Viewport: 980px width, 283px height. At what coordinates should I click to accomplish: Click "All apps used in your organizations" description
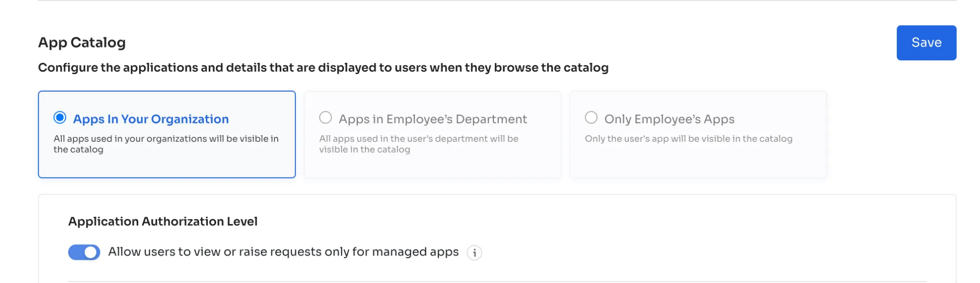pyautogui.click(x=166, y=144)
